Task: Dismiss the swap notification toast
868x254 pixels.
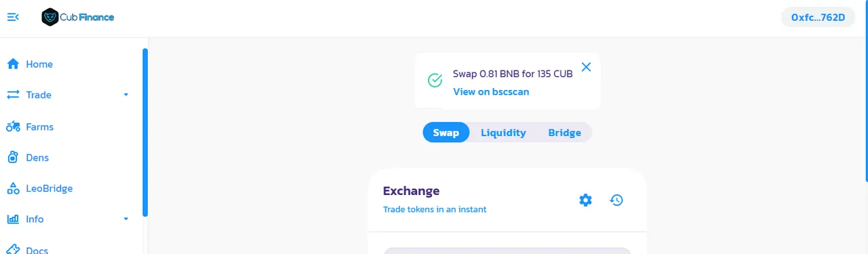Action: [x=587, y=66]
